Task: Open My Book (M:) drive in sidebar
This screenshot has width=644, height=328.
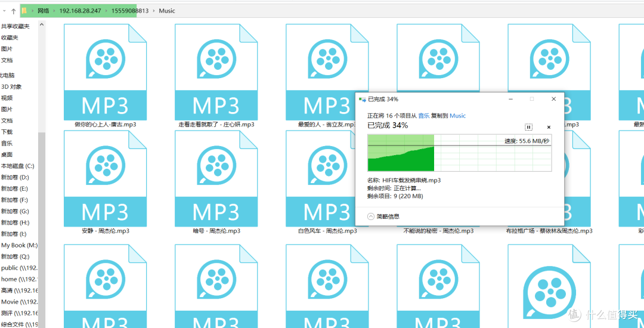Action: [19, 245]
